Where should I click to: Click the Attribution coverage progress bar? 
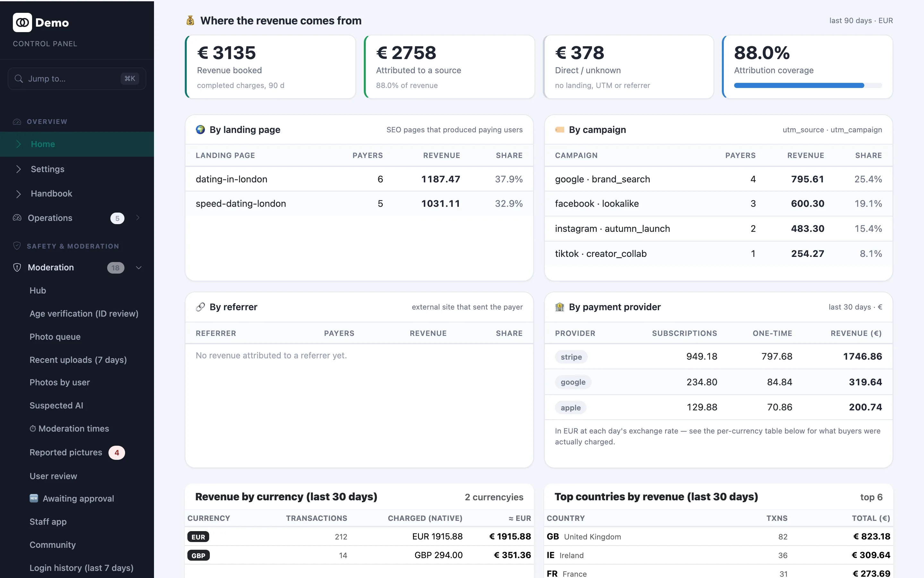coord(808,86)
